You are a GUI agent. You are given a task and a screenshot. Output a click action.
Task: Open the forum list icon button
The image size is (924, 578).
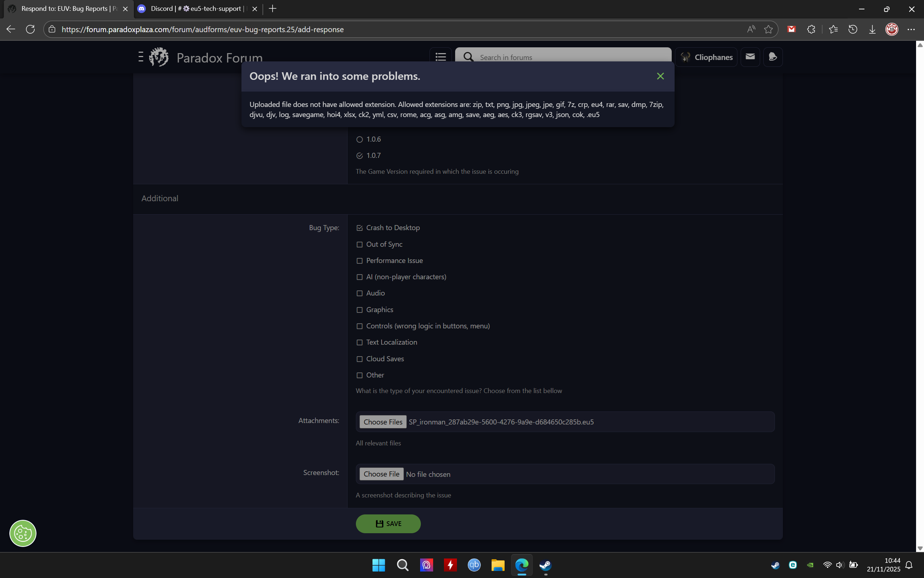pyautogui.click(x=441, y=57)
